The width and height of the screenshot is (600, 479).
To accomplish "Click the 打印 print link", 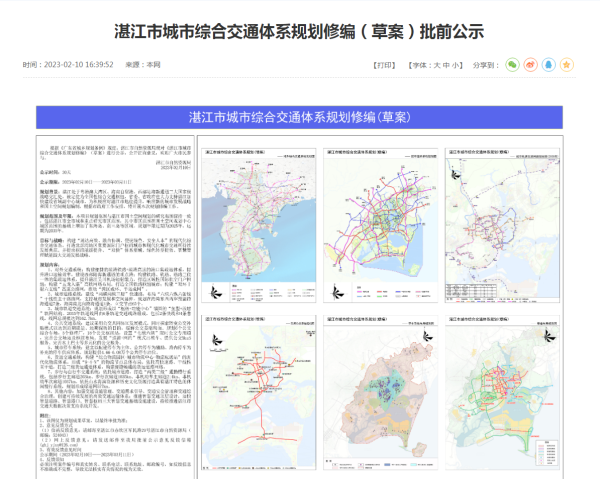I will pyautogui.click(x=384, y=65).
